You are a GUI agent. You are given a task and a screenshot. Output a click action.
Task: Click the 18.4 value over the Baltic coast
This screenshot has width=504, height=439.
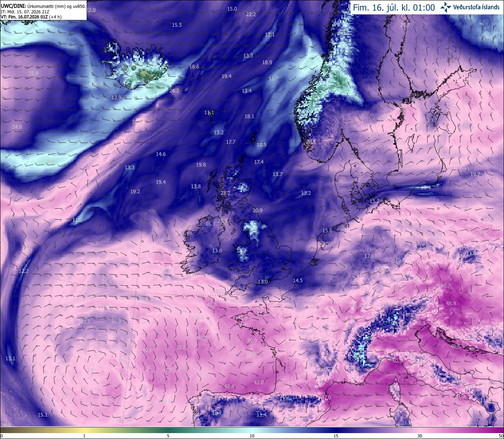pyautogui.click(x=426, y=187)
